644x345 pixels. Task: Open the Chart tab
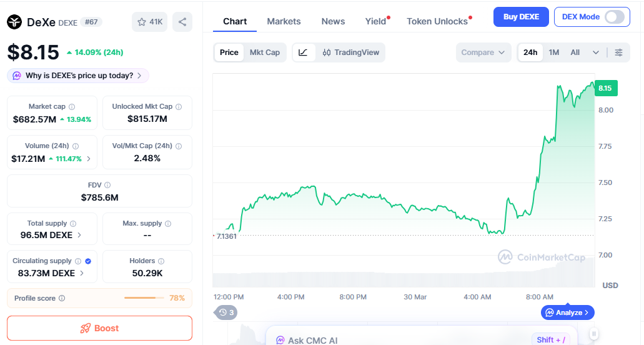click(x=235, y=21)
